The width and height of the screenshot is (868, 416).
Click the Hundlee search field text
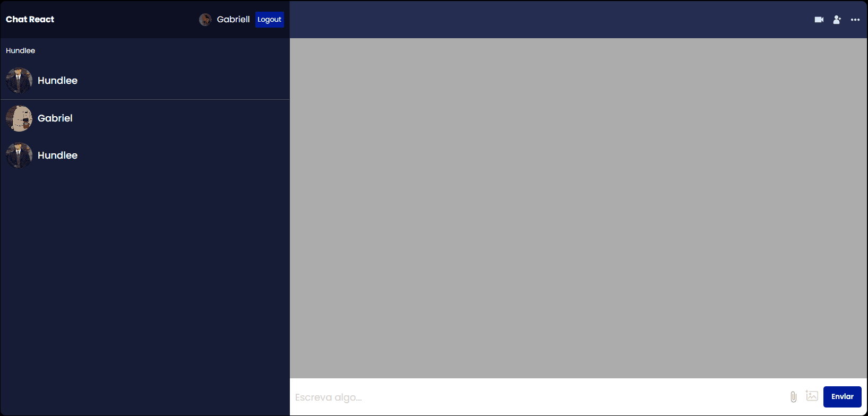click(21, 51)
